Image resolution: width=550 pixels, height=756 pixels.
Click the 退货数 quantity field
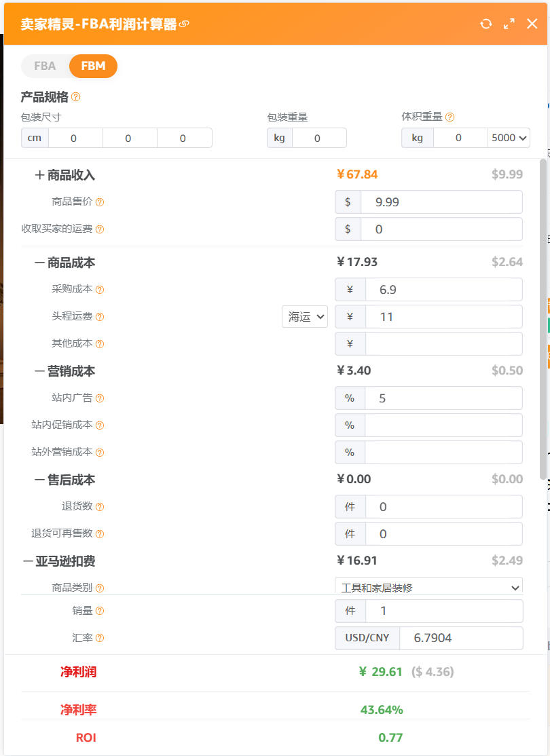[443, 506]
